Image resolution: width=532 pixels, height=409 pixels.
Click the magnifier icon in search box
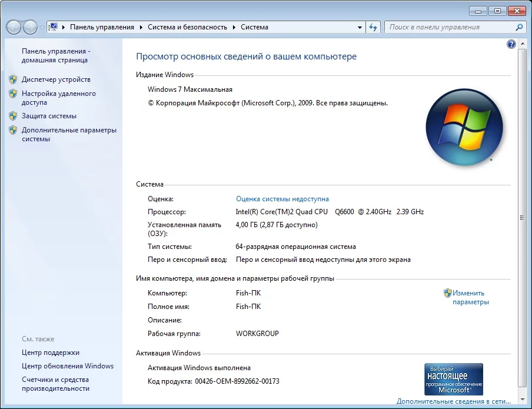519,27
